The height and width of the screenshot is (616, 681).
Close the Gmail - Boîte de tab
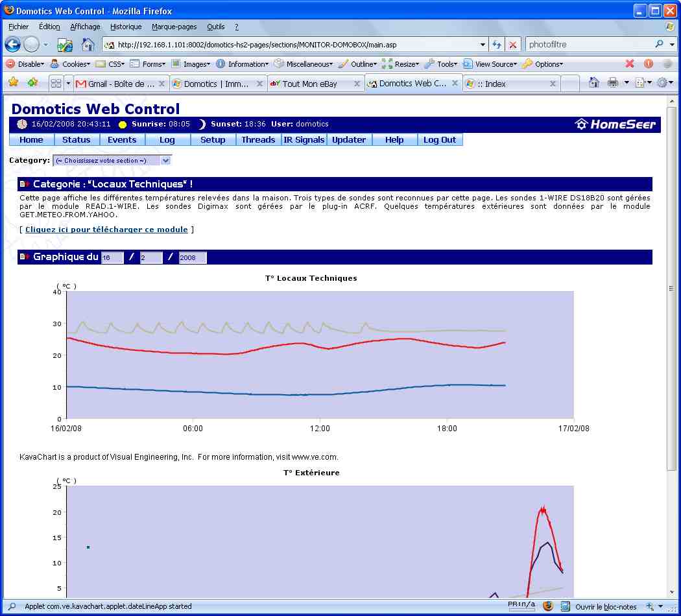click(x=161, y=84)
